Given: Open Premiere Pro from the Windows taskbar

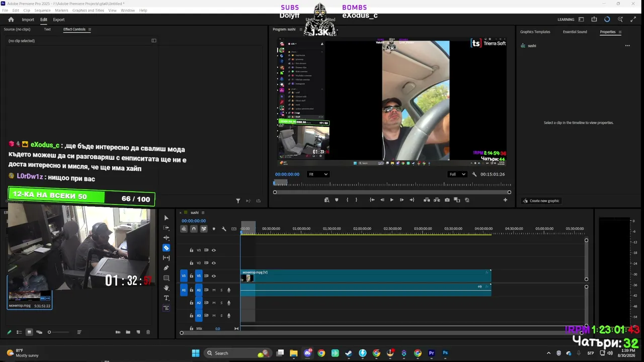Looking at the screenshot, I should point(431,353).
